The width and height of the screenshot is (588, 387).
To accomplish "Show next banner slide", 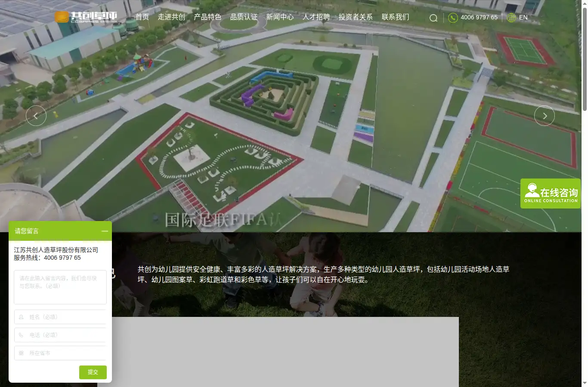I will pyautogui.click(x=545, y=116).
